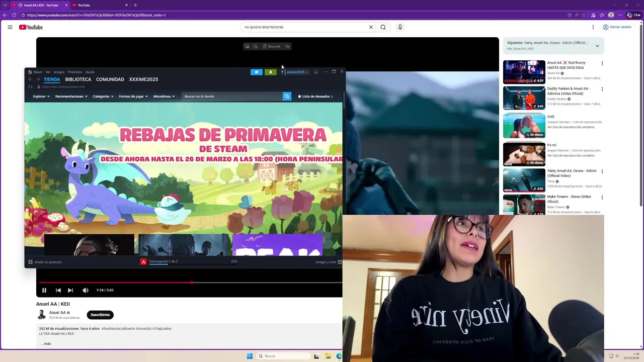This screenshot has width=644, height=362.
Task: Clear the YouTube search box with X
Action: [371, 27]
